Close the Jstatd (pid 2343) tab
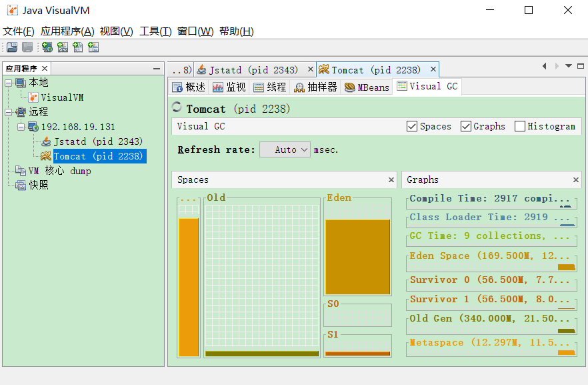Screen dimensions: 588x385 [x=311, y=69]
